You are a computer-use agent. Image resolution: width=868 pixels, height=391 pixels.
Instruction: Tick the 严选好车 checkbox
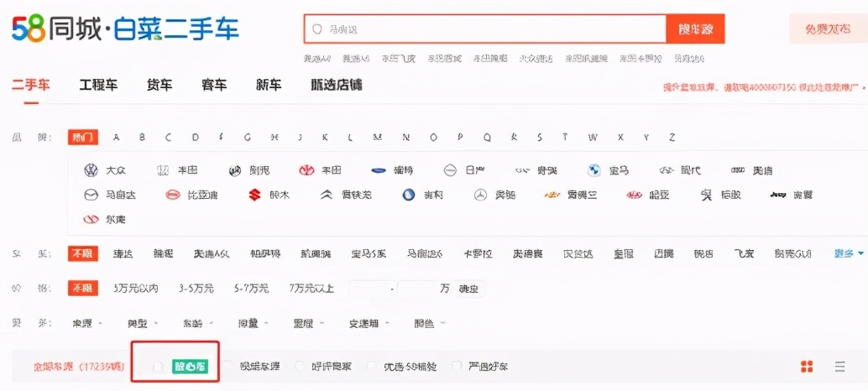point(457,366)
